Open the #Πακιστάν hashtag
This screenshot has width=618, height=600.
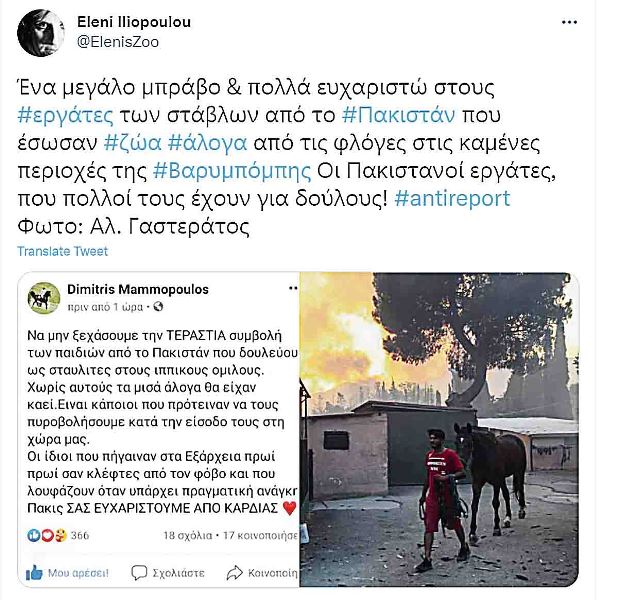click(x=398, y=115)
